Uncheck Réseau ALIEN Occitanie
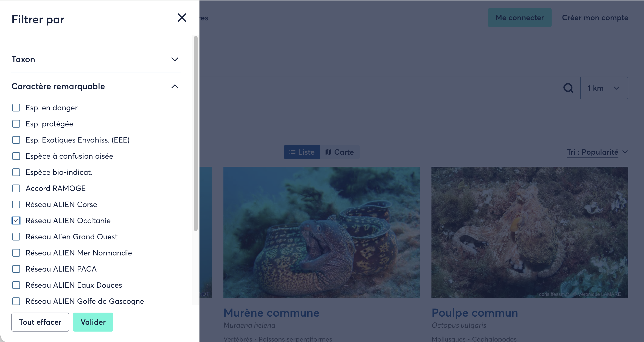Image resolution: width=644 pixels, height=342 pixels. click(x=16, y=221)
